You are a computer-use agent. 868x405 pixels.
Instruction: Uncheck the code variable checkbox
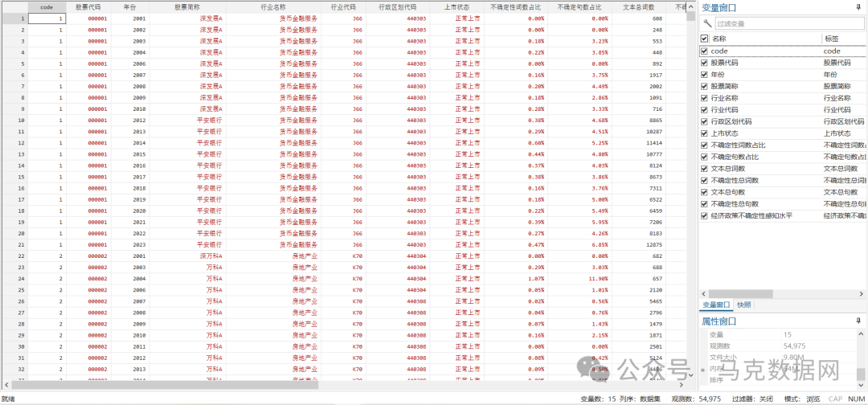(x=704, y=51)
